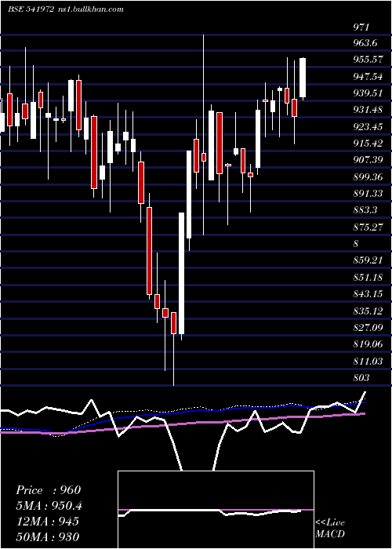Click the tall white recovery candle from 827
392x549 pixels.
(x=182, y=273)
